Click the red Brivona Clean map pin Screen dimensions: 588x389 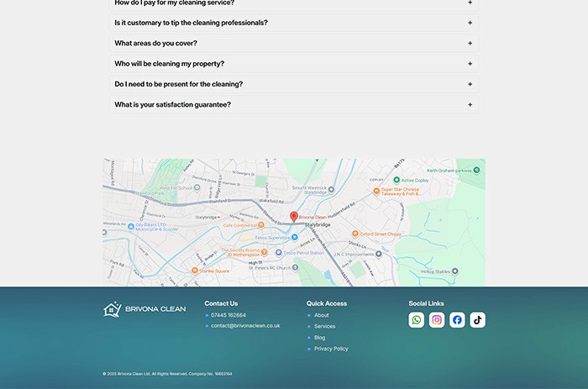[x=294, y=217]
